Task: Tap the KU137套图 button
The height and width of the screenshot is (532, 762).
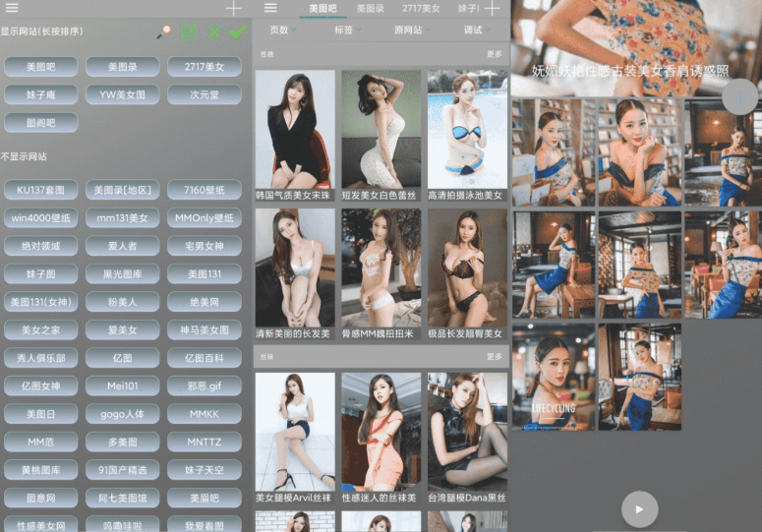Action: point(41,190)
